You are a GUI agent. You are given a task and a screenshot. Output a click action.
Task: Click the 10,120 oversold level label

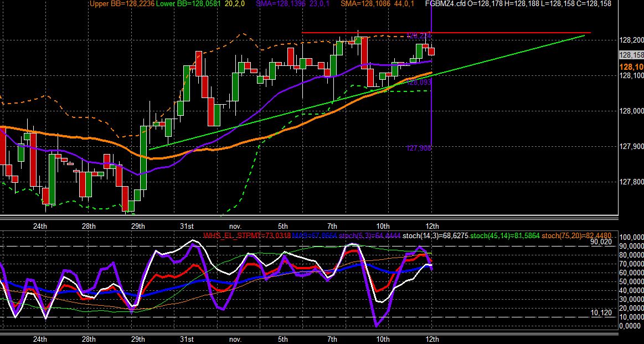pos(602,313)
